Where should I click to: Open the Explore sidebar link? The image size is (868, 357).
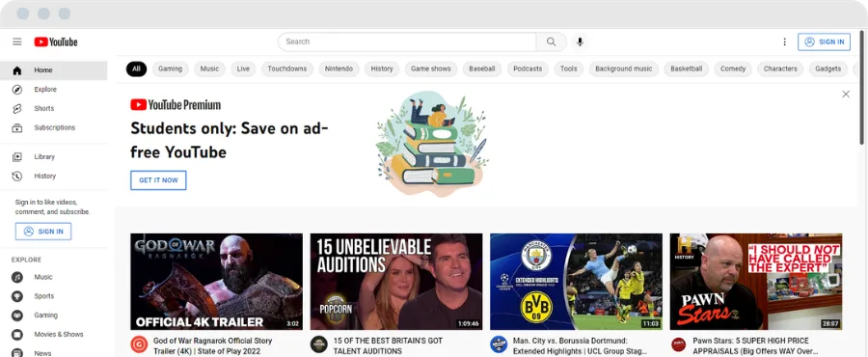tap(54, 89)
